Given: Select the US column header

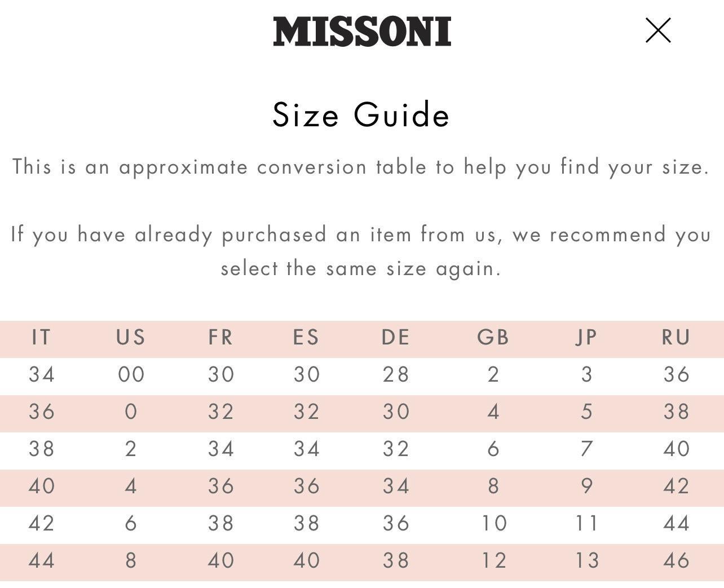Looking at the screenshot, I should (x=131, y=337).
